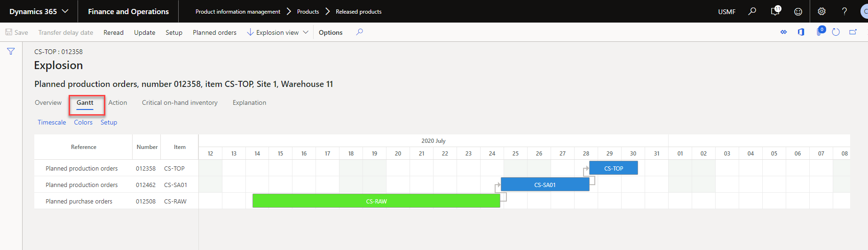Open the page in a new window
Screen dimensions: 868x250
853,32
